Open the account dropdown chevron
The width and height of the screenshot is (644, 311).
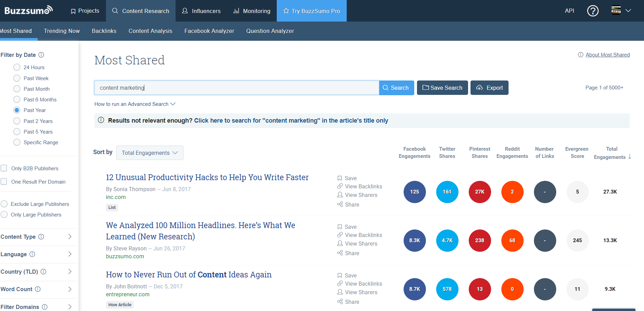(628, 11)
